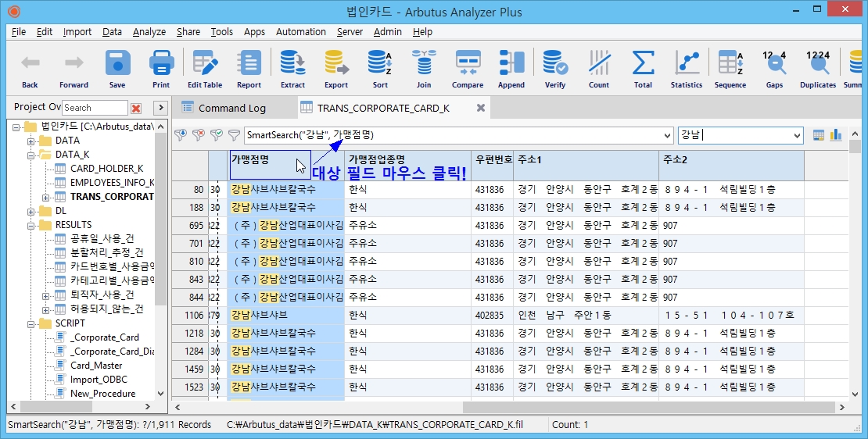Open the Report tool

[x=249, y=69]
